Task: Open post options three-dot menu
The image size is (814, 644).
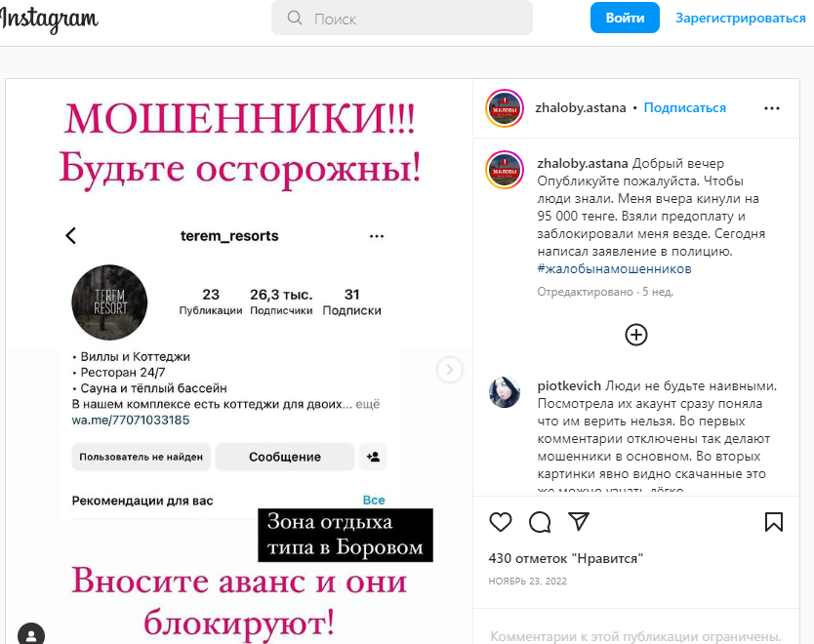Action: (x=772, y=108)
